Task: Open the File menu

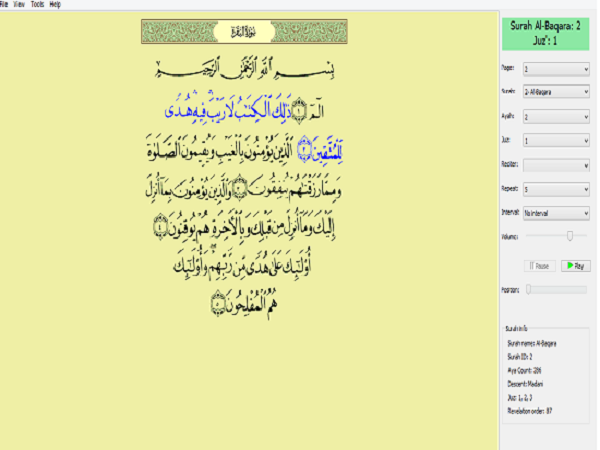Action: 4,4
